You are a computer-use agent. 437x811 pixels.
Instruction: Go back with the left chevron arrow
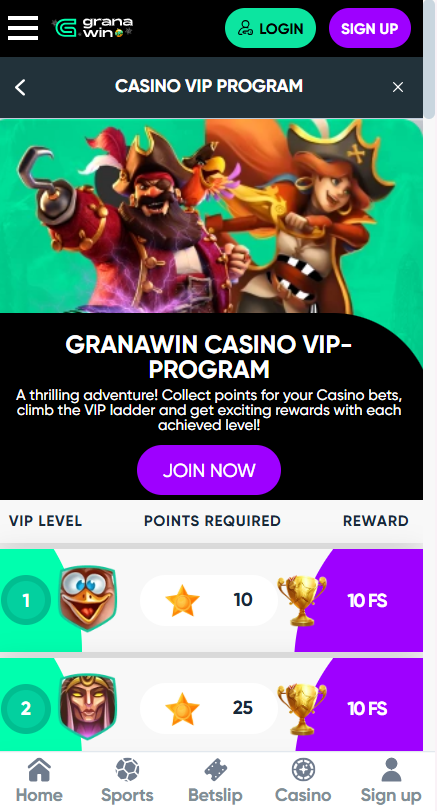tap(20, 87)
